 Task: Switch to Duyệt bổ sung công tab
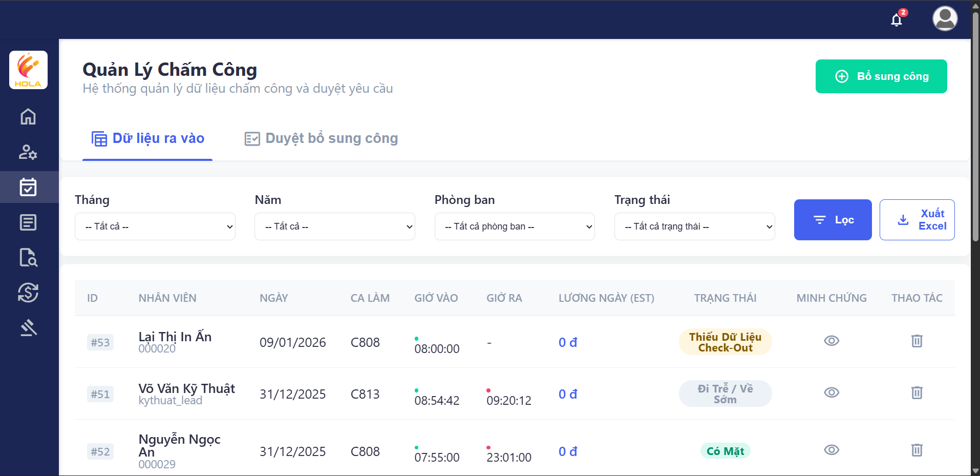[322, 138]
